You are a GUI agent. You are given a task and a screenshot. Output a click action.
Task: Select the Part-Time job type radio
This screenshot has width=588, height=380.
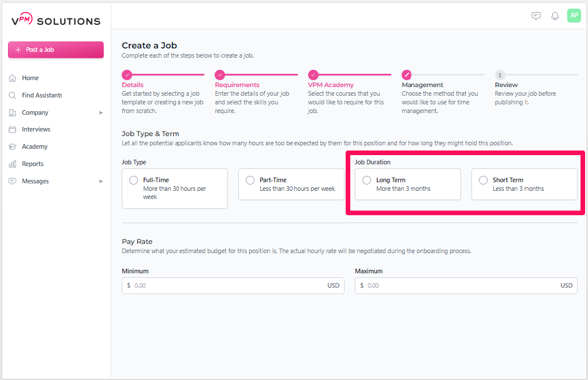tap(250, 180)
